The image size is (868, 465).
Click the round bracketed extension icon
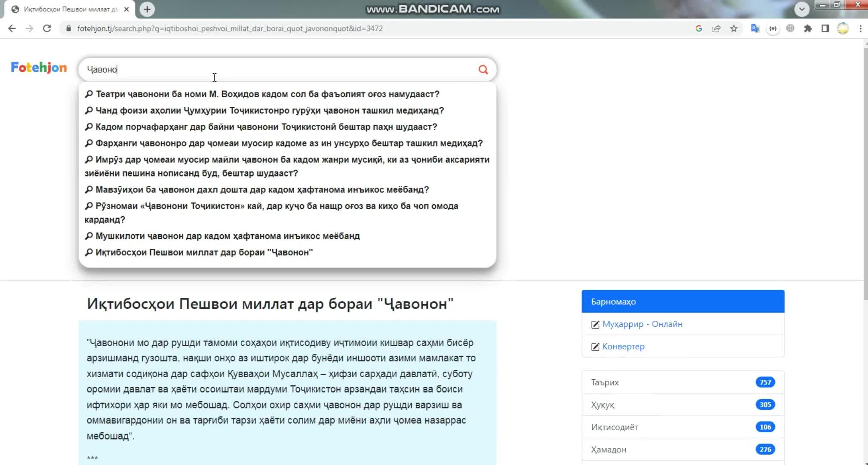point(773,28)
